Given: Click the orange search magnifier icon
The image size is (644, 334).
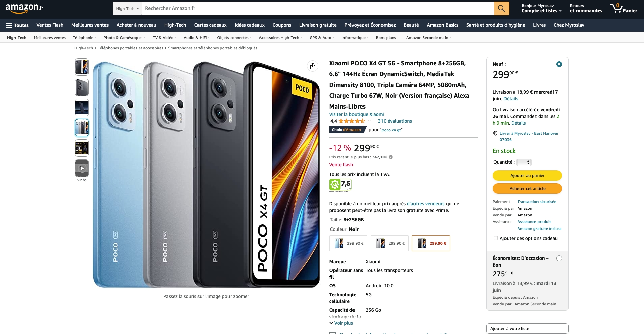Looking at the screenshot, I should point(501,8).
